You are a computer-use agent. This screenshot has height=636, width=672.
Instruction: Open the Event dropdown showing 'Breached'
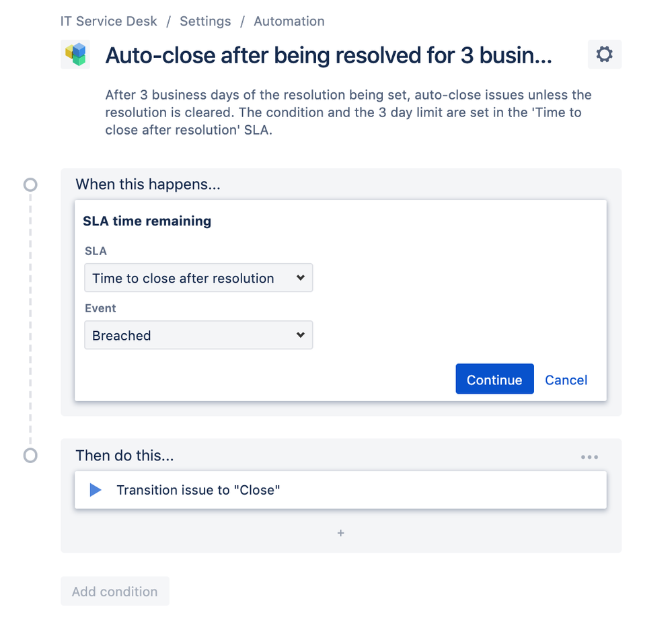(198, 334)
